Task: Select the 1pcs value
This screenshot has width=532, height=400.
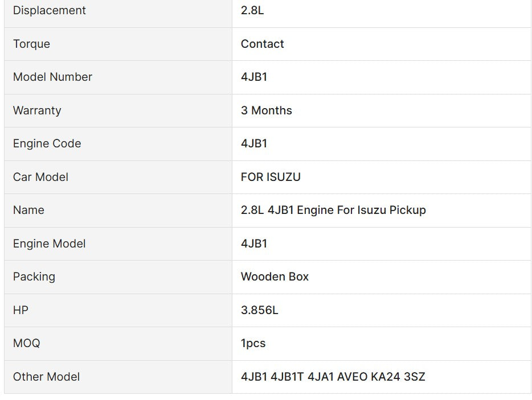Action: pos(253,343)
